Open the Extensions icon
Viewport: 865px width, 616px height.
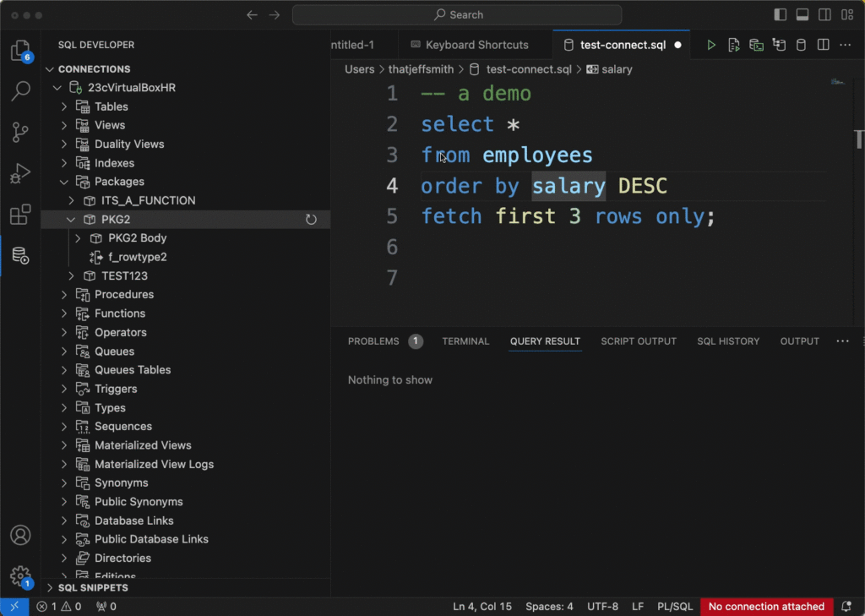click(x=20, y=215)
